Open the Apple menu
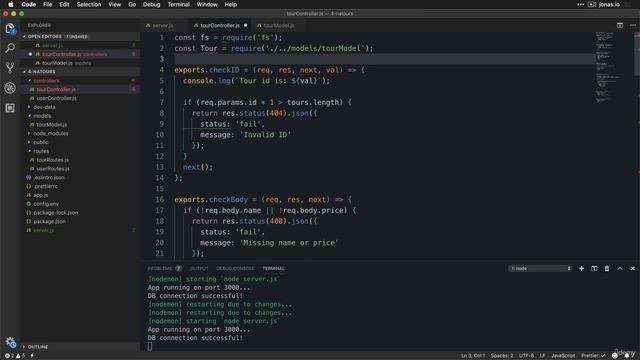 click(11, 4)
